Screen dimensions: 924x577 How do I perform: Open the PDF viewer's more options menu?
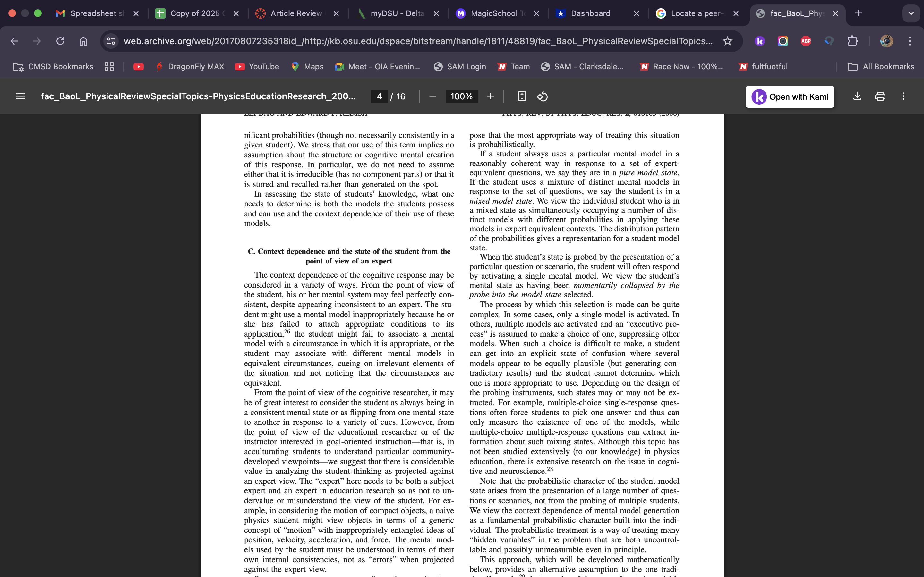[x=903, y=96]
